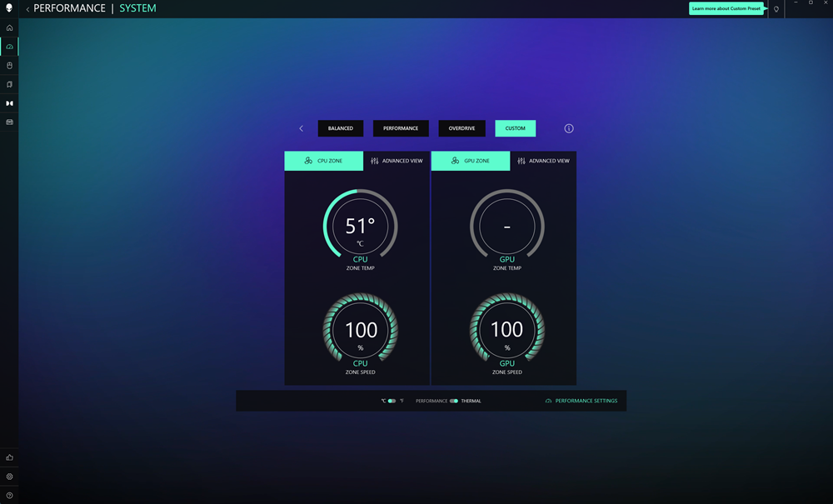The width and height of the screenshot is (833, 504).
Task: Switch to GPU ZONE tab
Action: coord(470,161)
